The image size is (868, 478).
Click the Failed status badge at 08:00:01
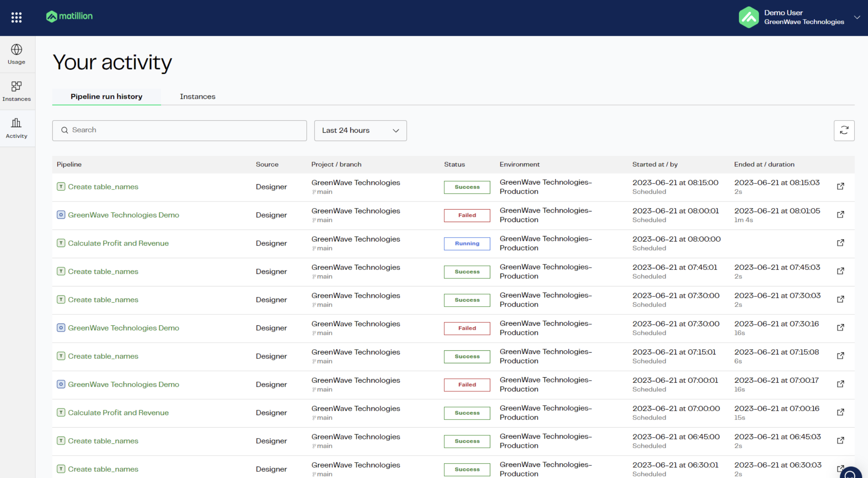click(467, 215)
